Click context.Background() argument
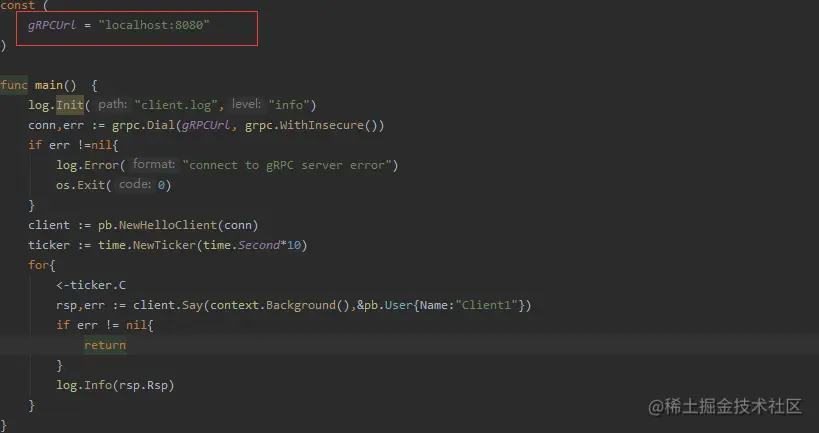Viewport: 819px width, 433px height. tap(279, 305)
